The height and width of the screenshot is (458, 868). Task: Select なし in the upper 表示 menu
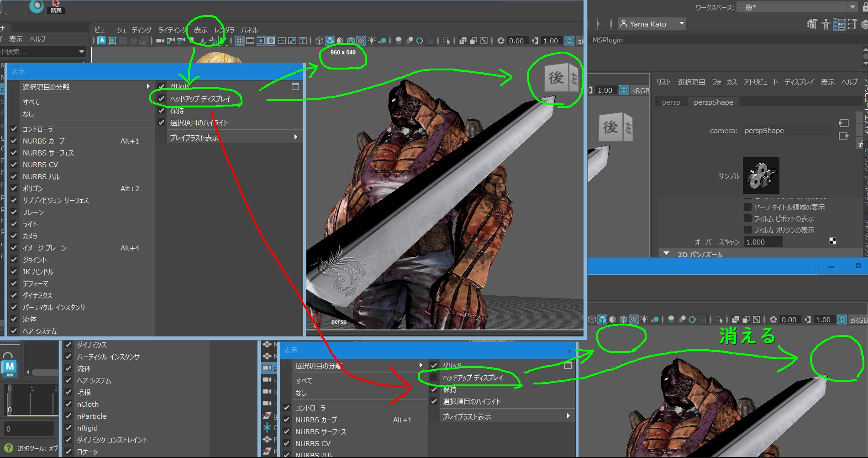[28, 114]
